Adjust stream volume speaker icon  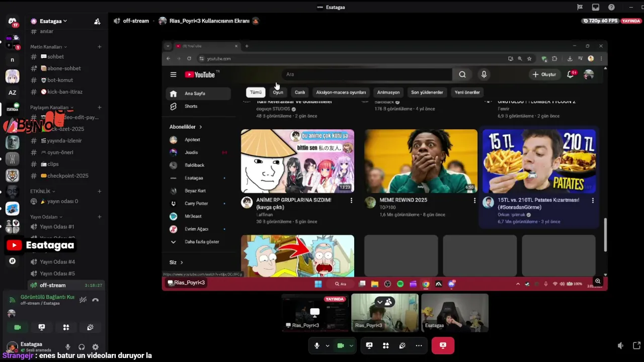click(x=620, y=345)
